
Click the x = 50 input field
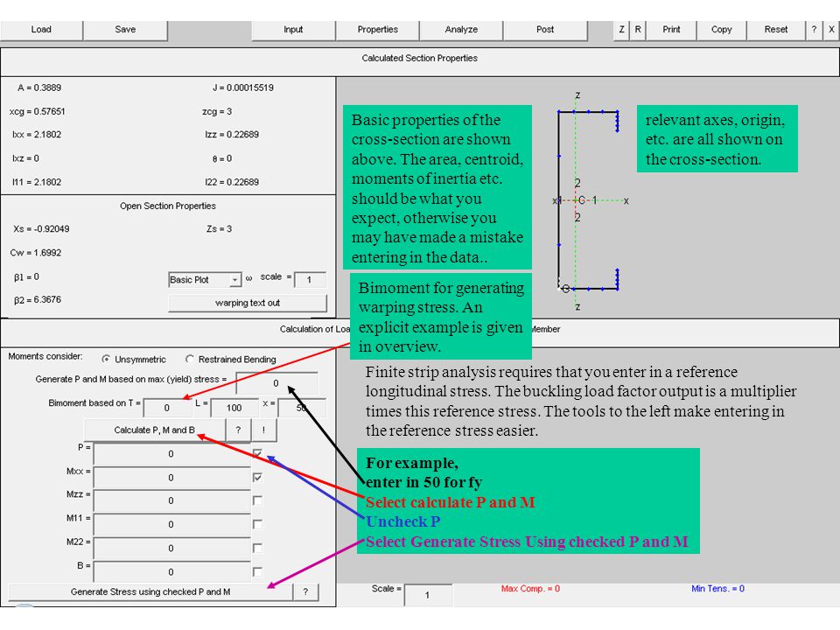302,408
